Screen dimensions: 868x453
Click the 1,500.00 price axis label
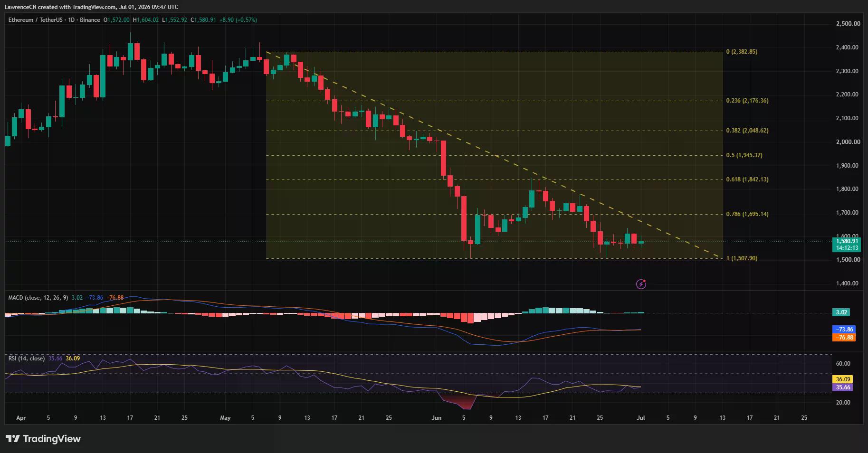click(848, 260)
